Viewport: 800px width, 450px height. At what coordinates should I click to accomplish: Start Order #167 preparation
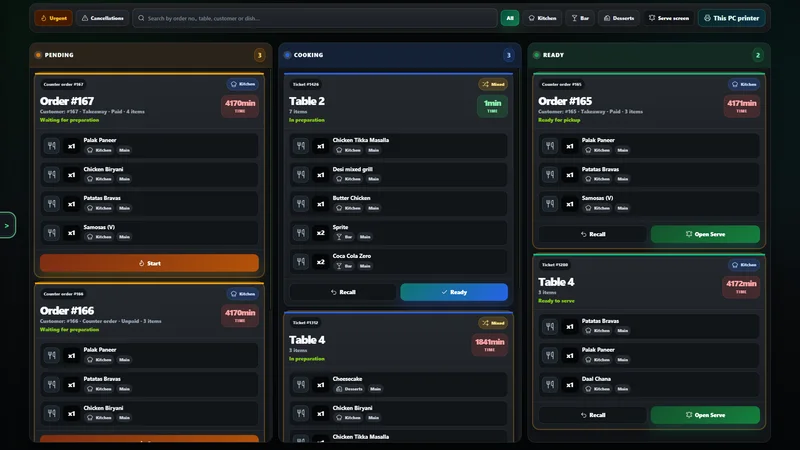[149, 263]
